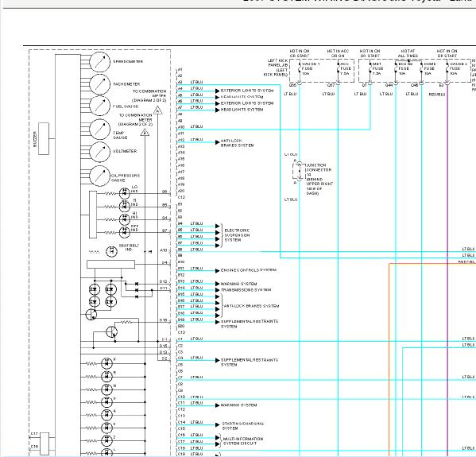Image resolution: width=476 pixels, height=457 pixels.
Task: Click the JUNCTION CONNECTOR description text
Action: pos(319,179)
